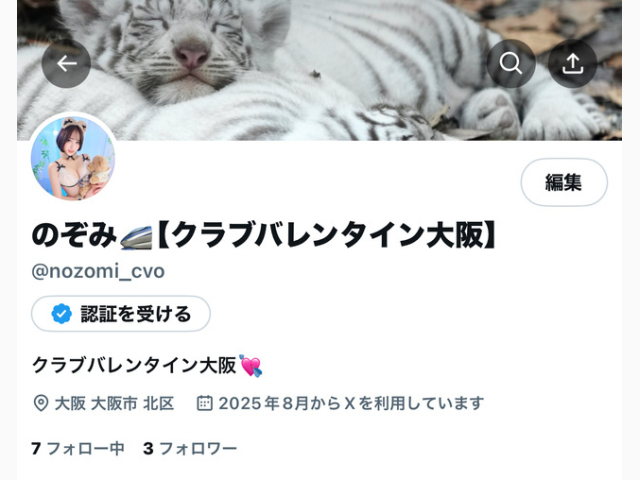Click the location pin icon
This screenshot has height=480, width=640.
(x=41, y=403)
